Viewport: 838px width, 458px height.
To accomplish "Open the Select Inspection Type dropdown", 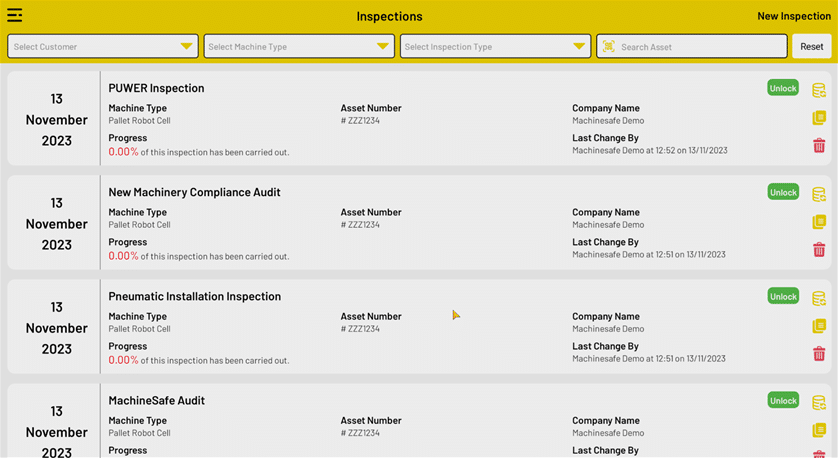I will (494, 47).
